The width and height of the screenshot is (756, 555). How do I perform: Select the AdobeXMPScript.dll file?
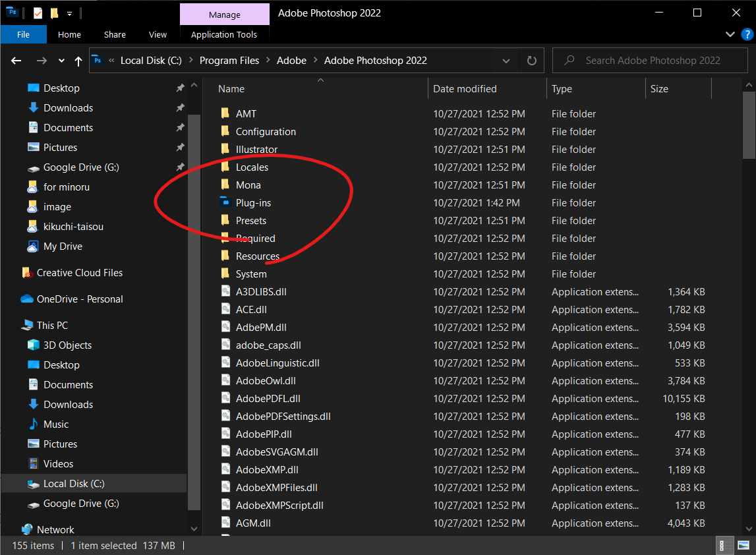tap(279, 506)
